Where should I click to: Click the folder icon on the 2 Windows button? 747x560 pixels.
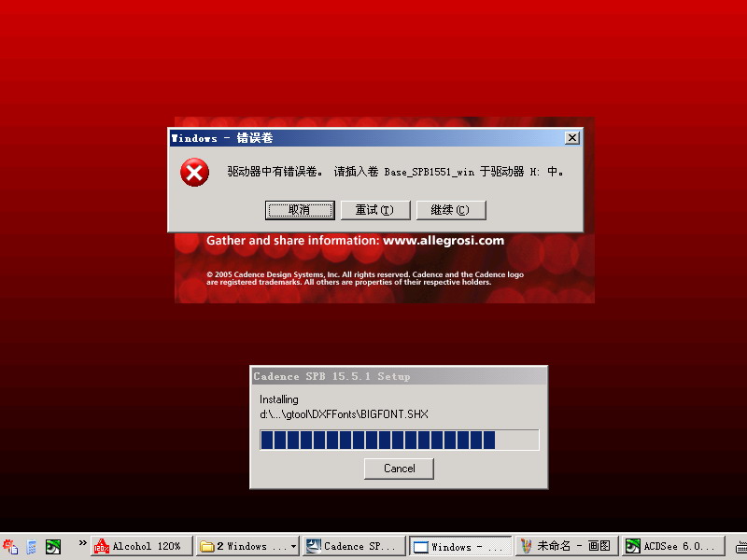pyautogui.click(x=206, y=546)
